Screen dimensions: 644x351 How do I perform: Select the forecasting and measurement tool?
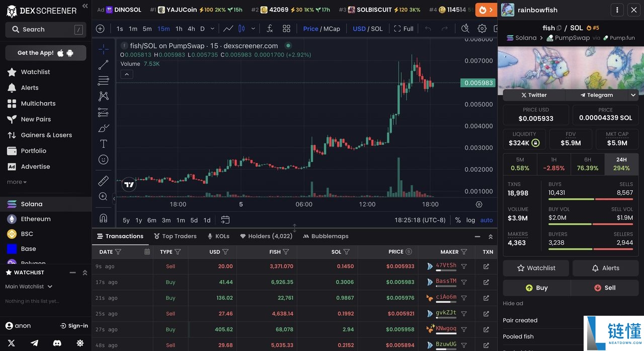coord(103,112)
